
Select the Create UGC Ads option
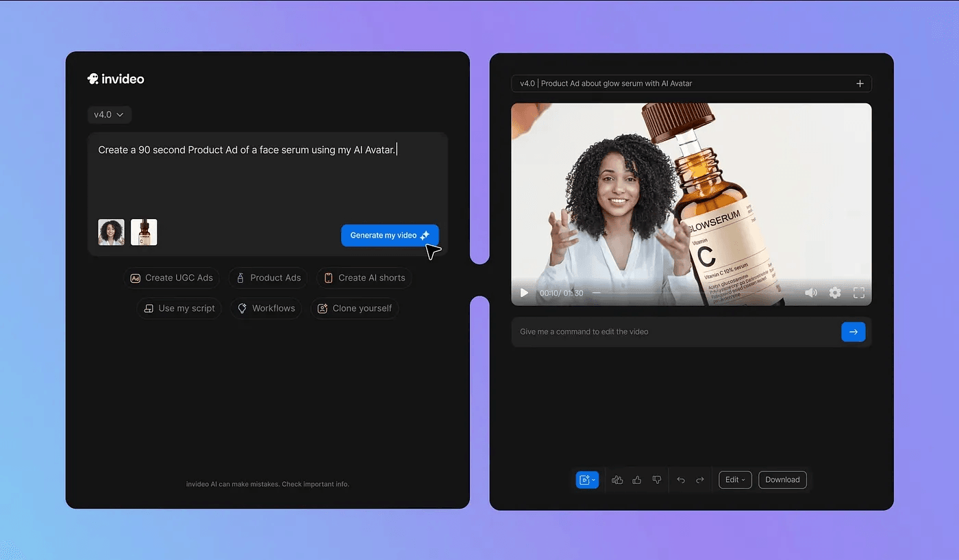click(171, 278)
